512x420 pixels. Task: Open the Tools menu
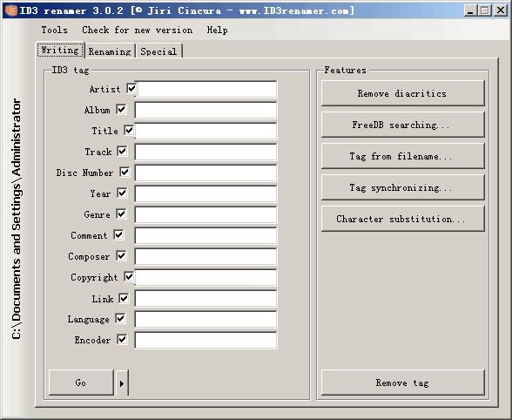(x=54, y=30)
